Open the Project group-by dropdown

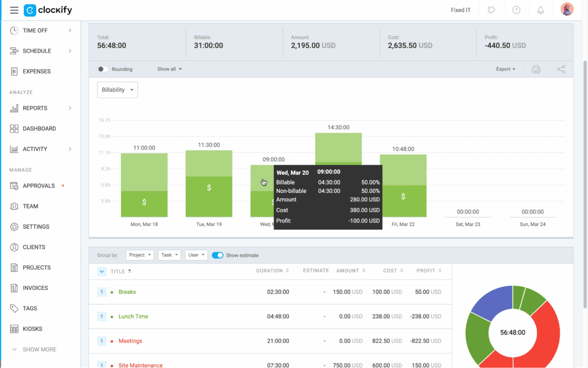pos(140,255)
